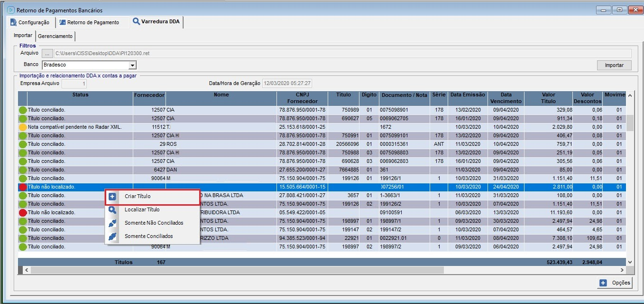
Task: Click the red status dot of highlighted row
Action: click(22, 187)
